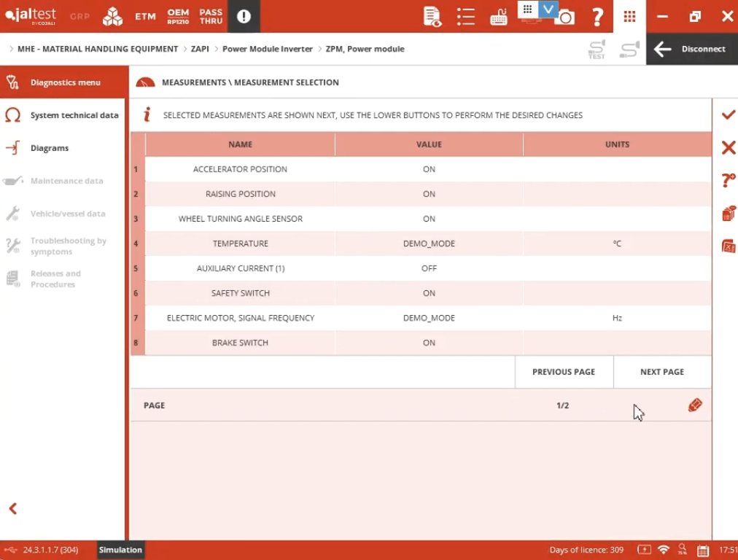Screen dimensions: 738x560
Task: Click the NAME column header
Action: coord(240,144)
